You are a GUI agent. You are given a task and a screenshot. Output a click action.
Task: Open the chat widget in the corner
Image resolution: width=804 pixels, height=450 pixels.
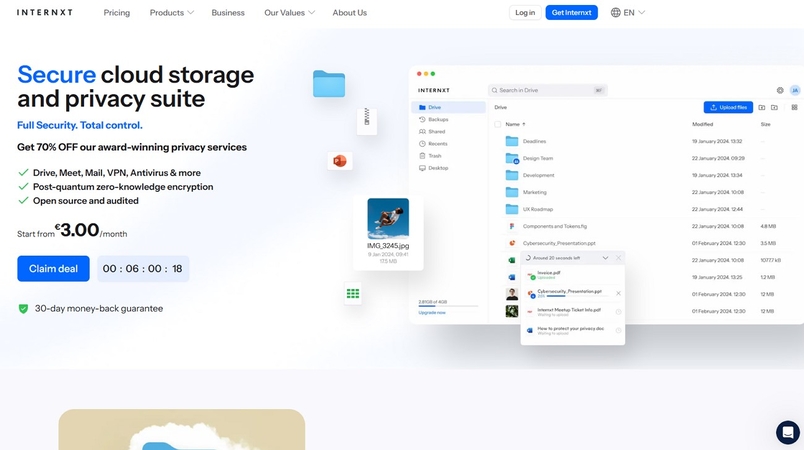pos(788,432)
